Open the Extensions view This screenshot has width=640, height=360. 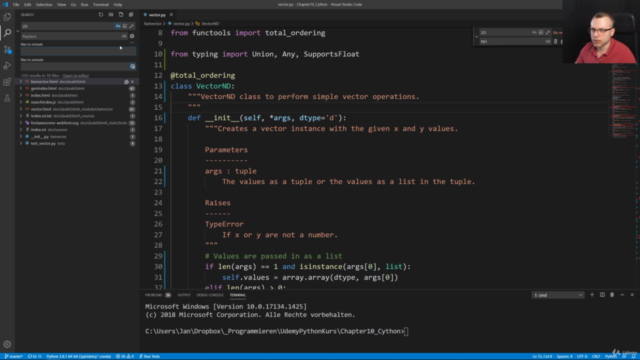(7, 82)
